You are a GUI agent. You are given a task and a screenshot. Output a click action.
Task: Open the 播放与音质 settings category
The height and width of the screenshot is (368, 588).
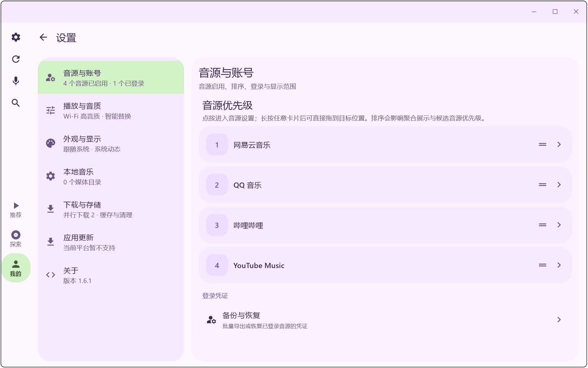click(111, 111)
